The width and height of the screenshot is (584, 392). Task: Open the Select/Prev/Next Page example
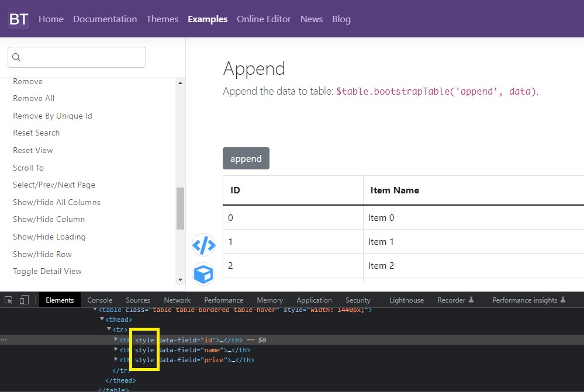coord(54,185)
